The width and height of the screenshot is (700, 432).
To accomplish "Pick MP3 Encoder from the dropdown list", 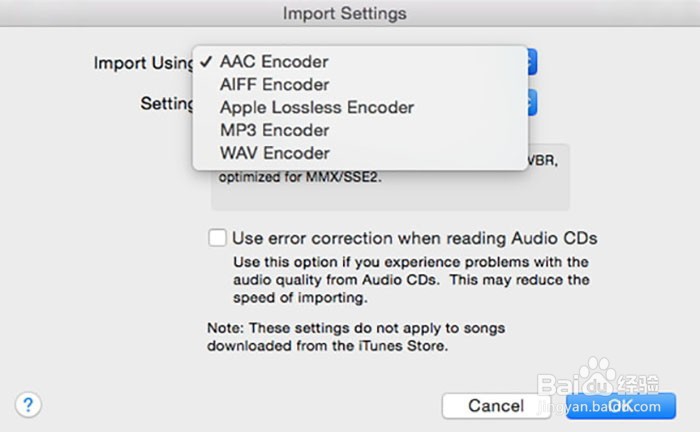I will (x=274, y=131).
